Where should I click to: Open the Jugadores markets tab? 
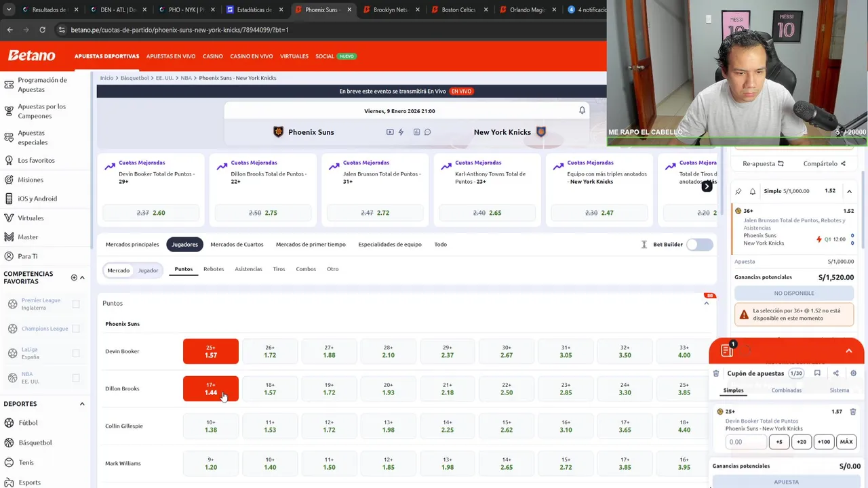(184, 244)
